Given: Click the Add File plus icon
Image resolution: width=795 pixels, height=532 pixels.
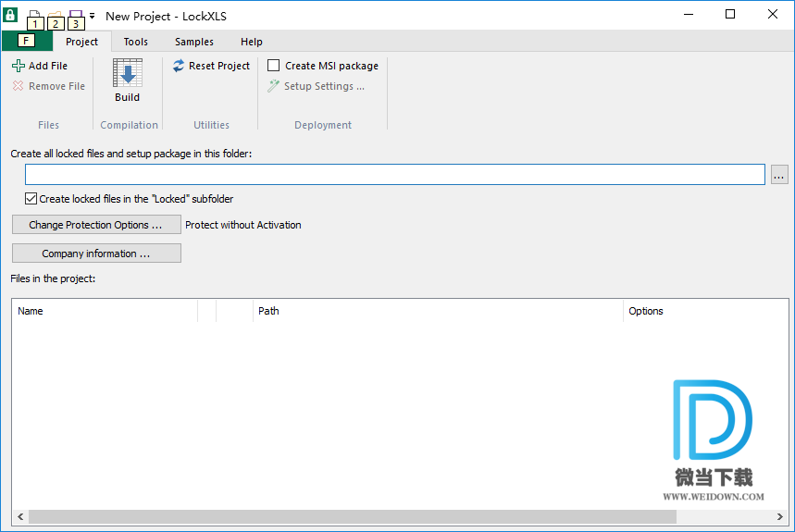Looking at the screenshot, I should 19,66.
